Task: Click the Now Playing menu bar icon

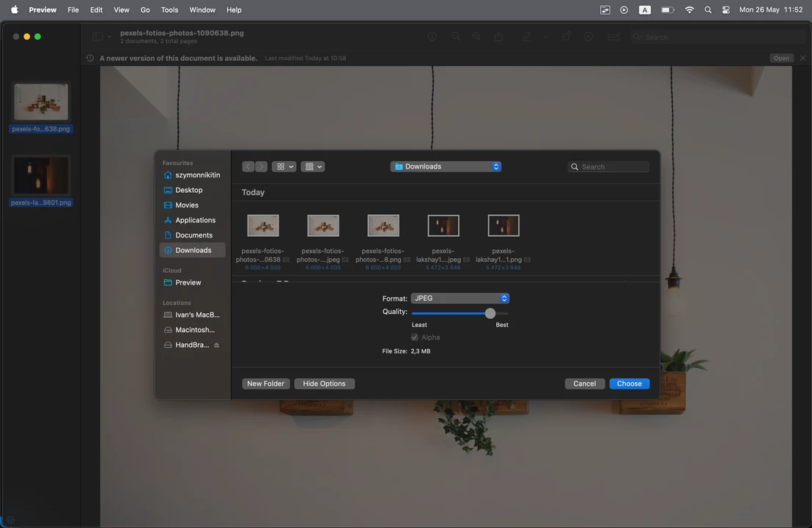Action: tap(624, 10)
